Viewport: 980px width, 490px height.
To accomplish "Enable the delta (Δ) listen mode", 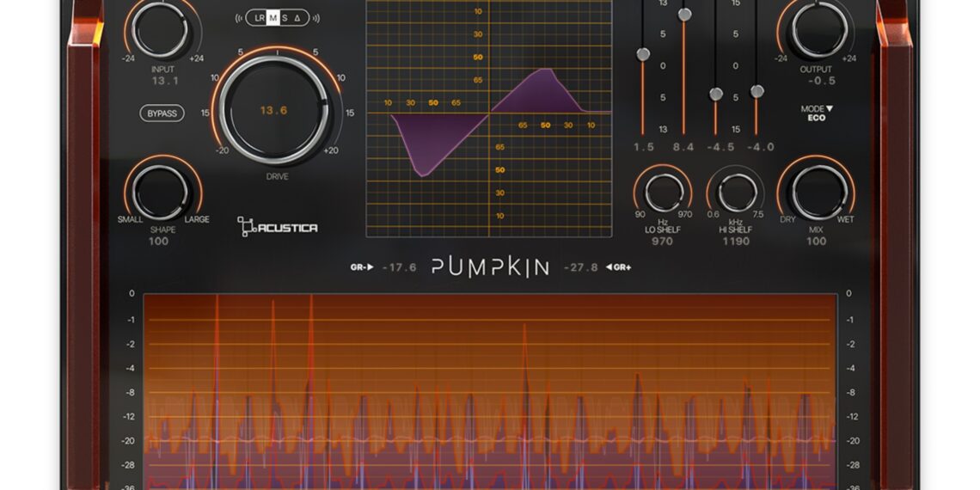I will pos(297,18).
